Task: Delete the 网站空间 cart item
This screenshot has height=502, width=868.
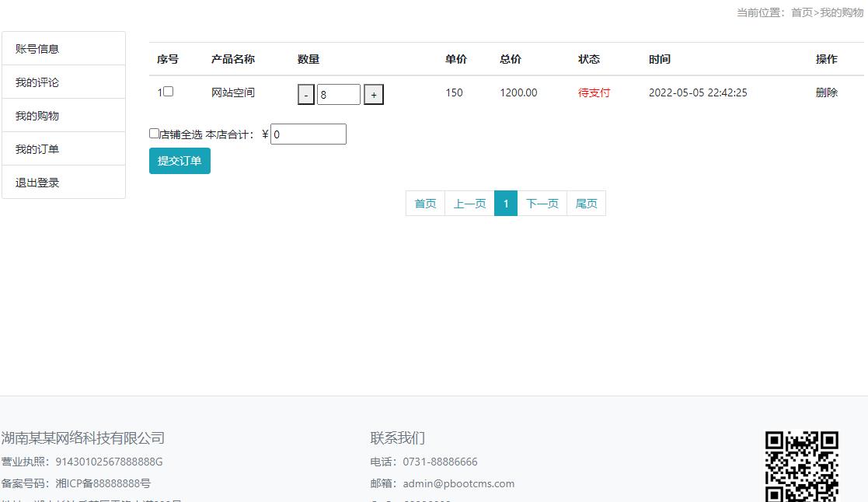Action: click(x=826, y=92)
